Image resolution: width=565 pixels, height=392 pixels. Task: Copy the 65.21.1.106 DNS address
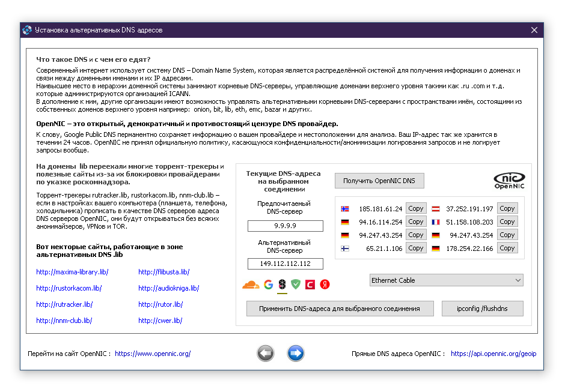click(x=415, y=249)
